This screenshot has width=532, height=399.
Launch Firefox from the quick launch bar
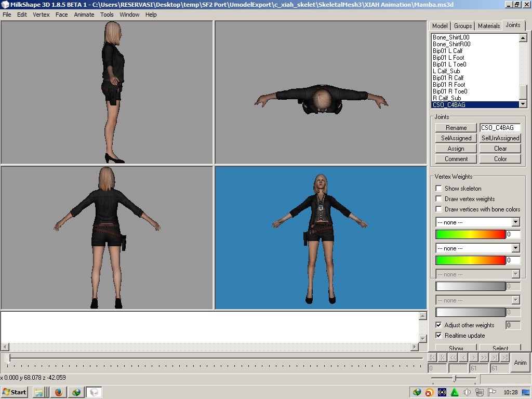coord(59,392)
